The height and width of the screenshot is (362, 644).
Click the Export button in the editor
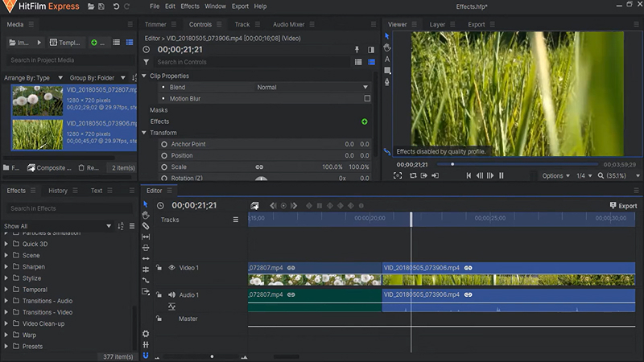pos(623,206)
